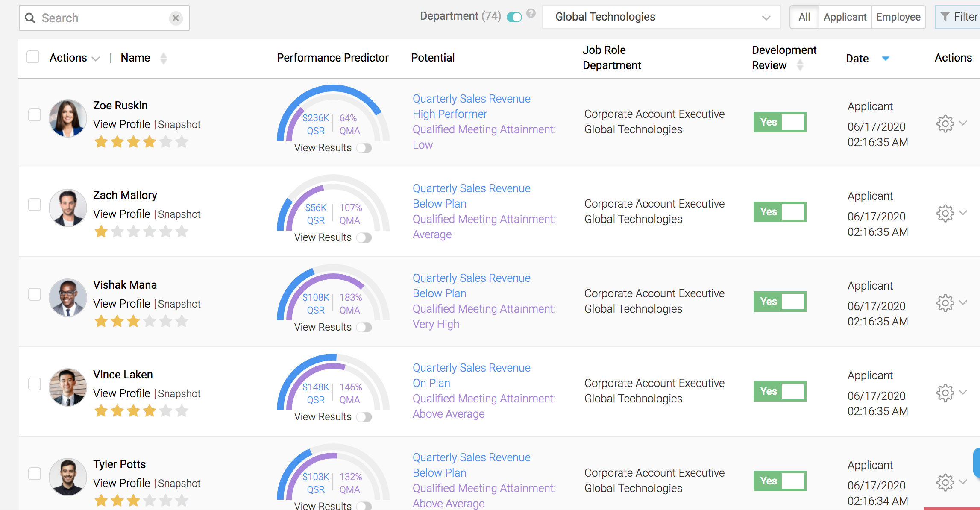
Task: Switch Zoe Ruskin's Development Review Yes slider
Action: 780,122
